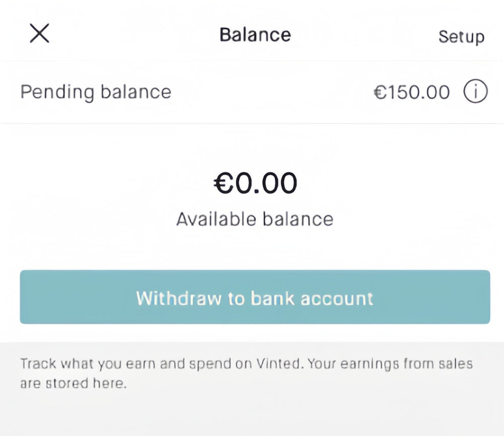Tap the info icon beside pending balance
The height and width of the screenshot is (436, 504).
pos(475,92)
